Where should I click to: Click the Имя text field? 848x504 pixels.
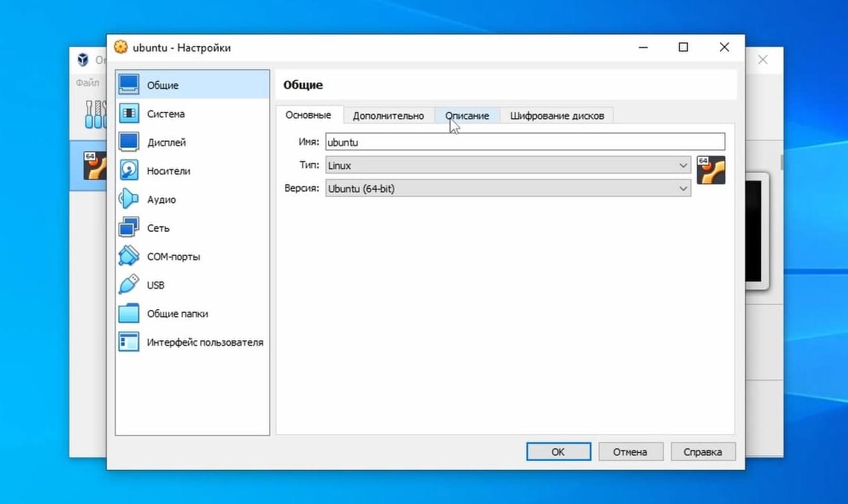[525, 142]
